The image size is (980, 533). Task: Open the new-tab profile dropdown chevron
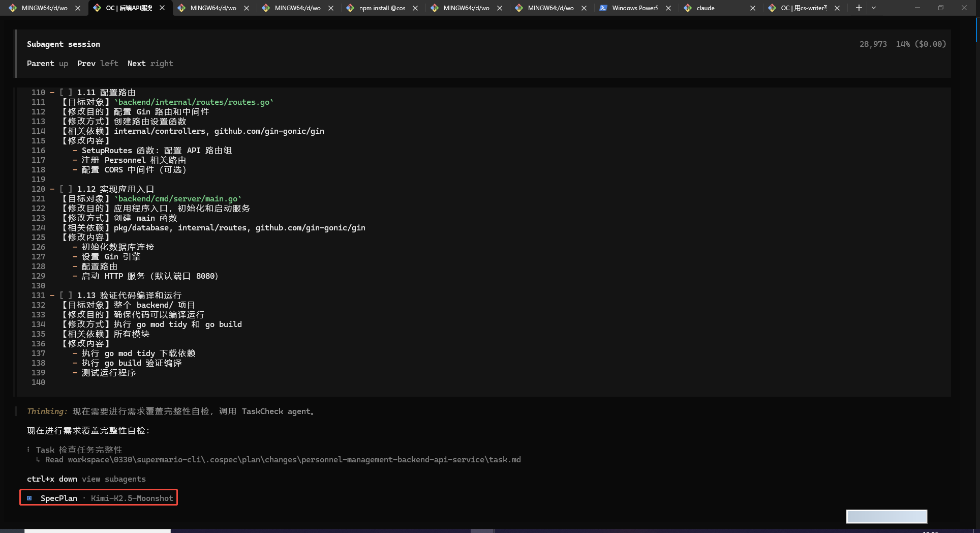click(x=874, y=8)
